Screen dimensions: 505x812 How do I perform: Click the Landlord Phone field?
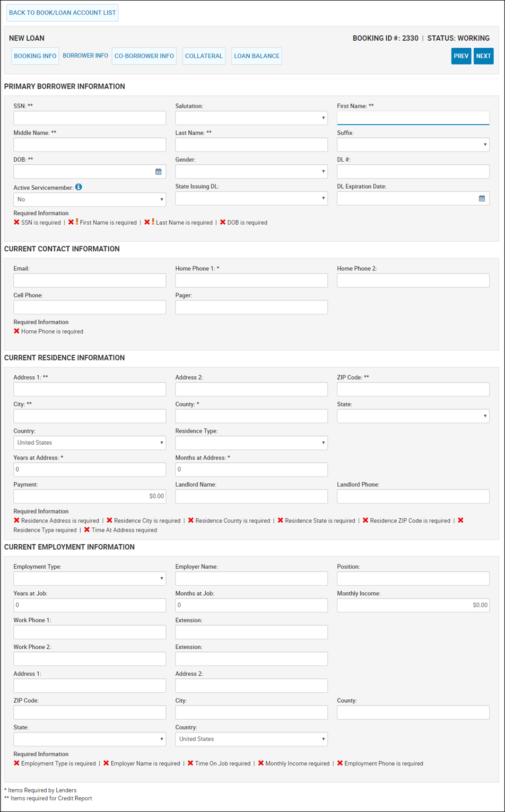pyautogui.click(x=413, y=496)
